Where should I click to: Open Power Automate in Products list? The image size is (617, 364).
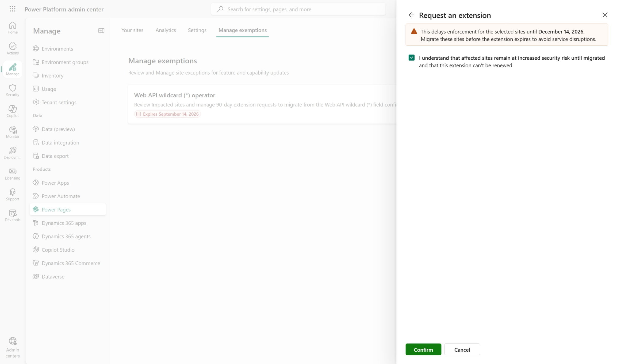point(68,196)
